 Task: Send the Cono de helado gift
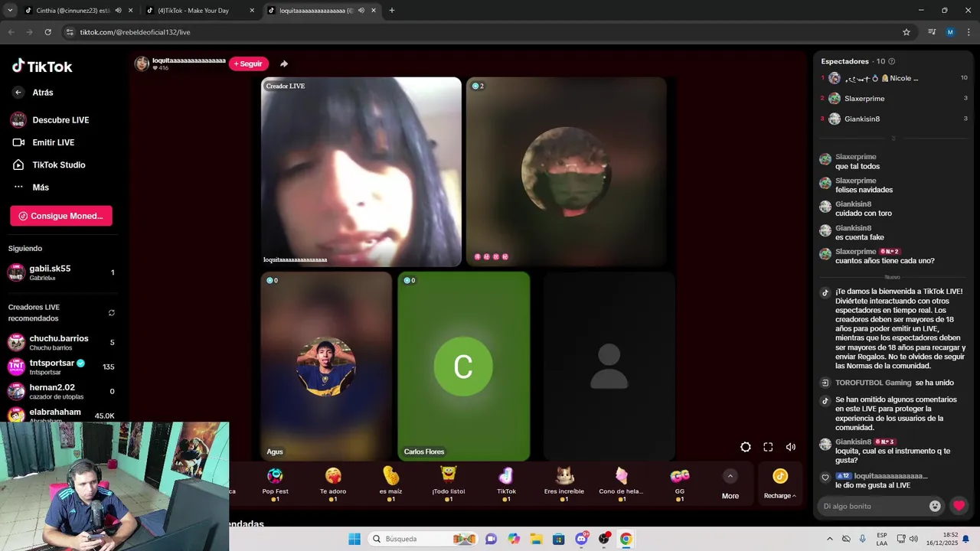(622, 483)
